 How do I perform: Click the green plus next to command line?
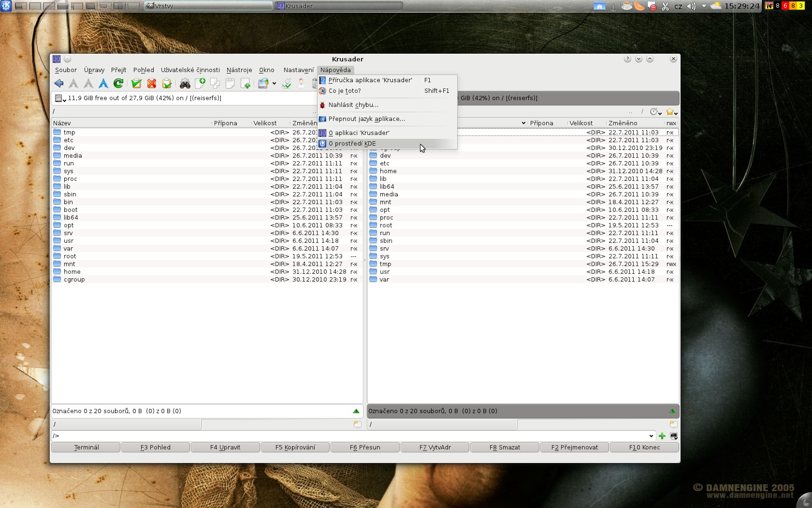point(662,436)
